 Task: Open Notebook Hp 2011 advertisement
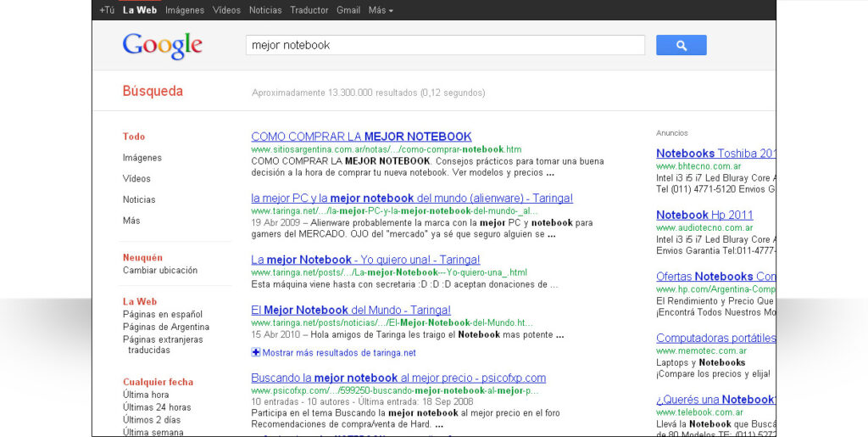[704, 215]
